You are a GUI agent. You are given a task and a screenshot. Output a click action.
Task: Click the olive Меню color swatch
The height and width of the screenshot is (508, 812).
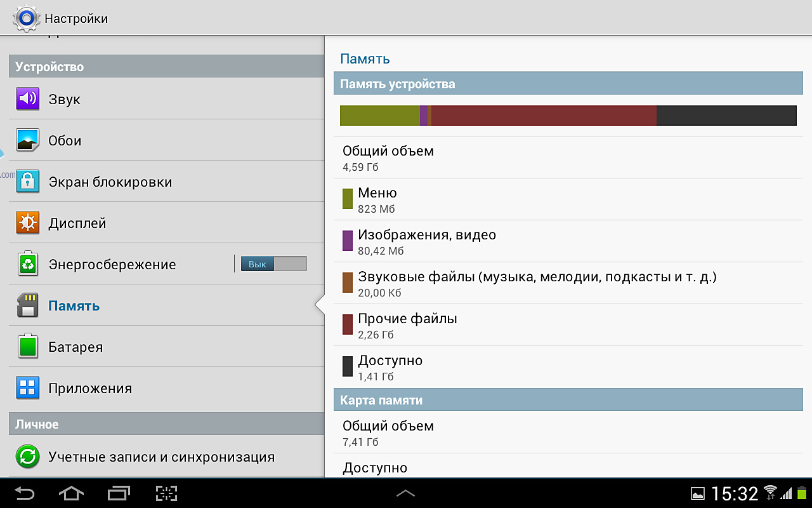[x=348, y=199]
